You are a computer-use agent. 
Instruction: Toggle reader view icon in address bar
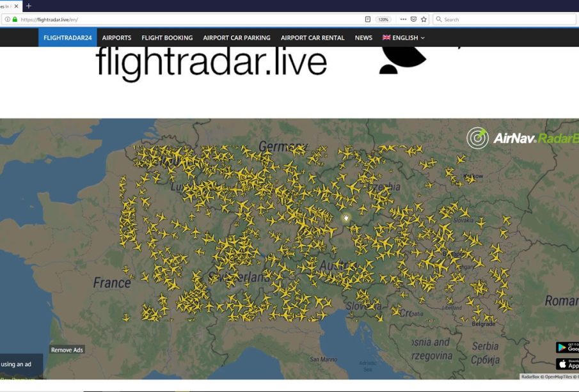coord(368,19)
